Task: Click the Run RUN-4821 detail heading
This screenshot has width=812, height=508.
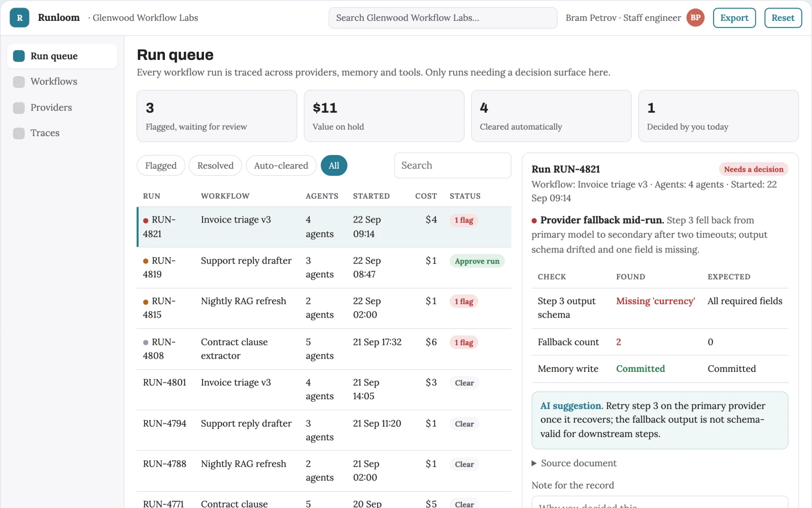Action: click(x=566, y=169)
